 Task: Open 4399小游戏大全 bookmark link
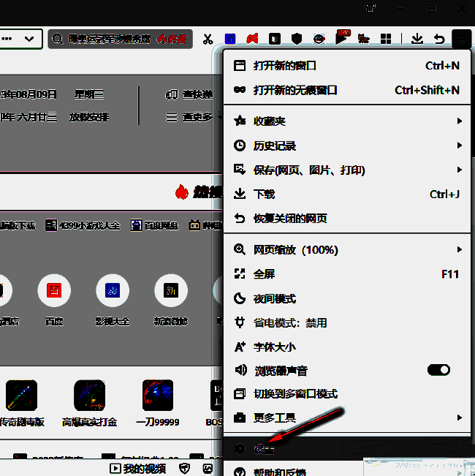coord(83,225)
